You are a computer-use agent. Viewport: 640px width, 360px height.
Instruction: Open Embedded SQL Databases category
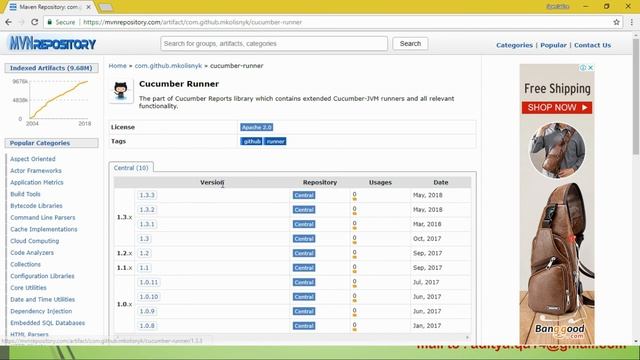click(x=48, y=323)
